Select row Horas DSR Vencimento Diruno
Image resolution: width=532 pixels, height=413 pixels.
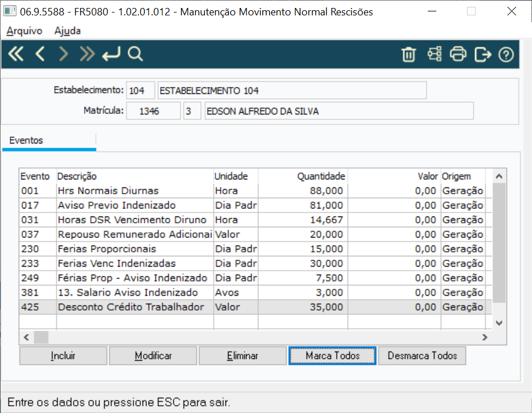click(x=256, y=220)
